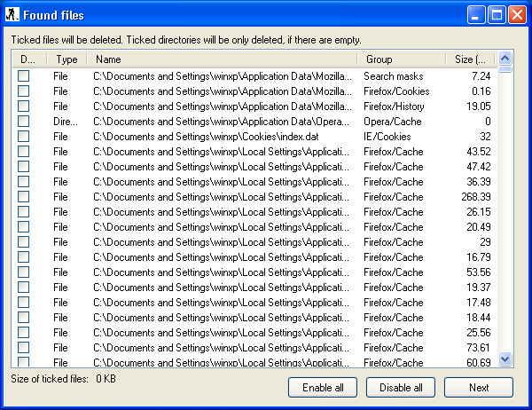532x410 pixels.
Task: Sort by the Name column header
Action: point(223,59)
